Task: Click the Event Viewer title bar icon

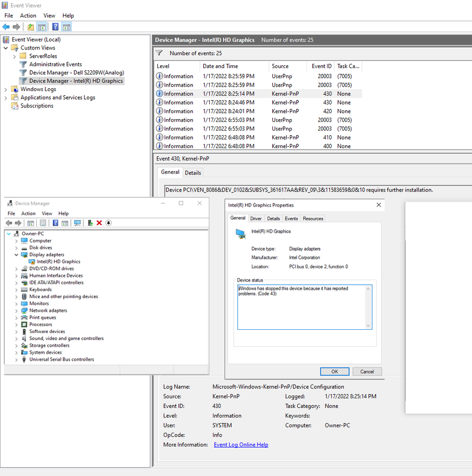Action: (5, 5)
